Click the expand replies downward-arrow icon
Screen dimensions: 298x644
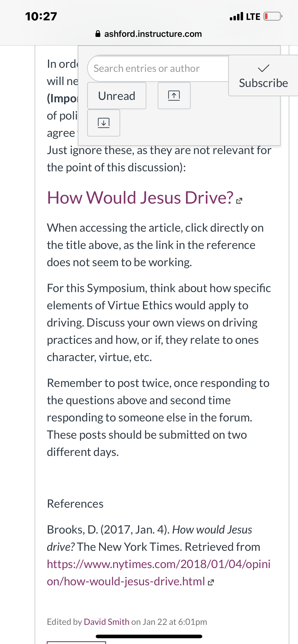103,123
